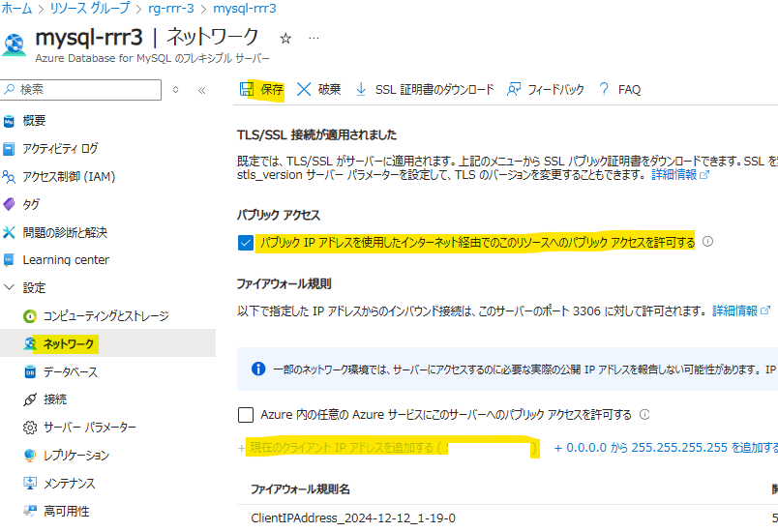Click the Discard (破棄) X icon
This screenshot has width=778, height=532.
click(x=304, y=89)
